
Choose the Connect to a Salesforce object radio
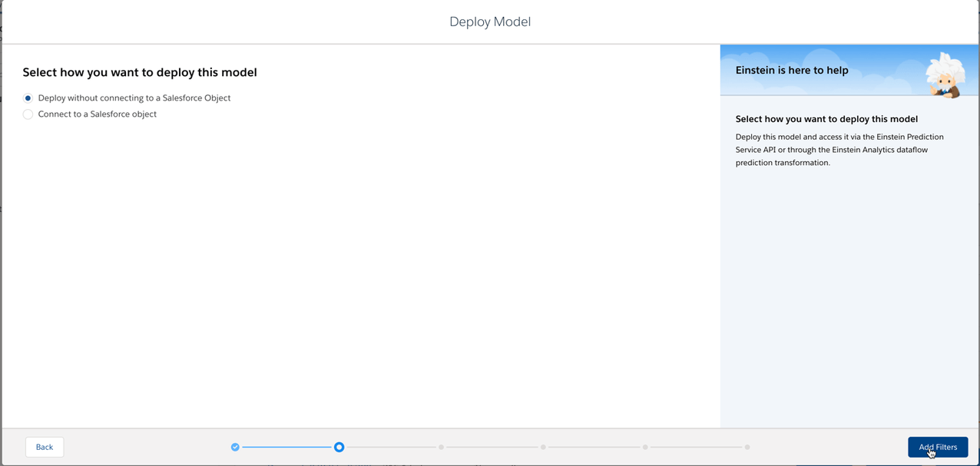28,114
